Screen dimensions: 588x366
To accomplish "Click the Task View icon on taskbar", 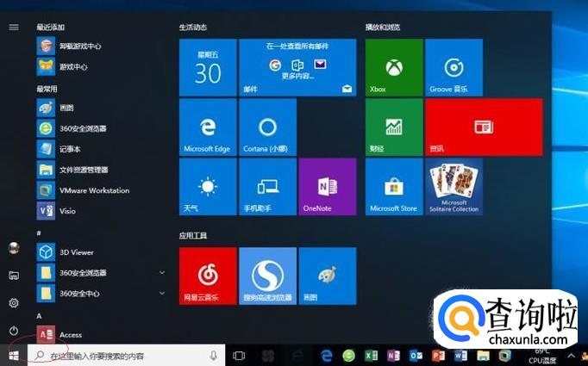I will [x=240, y=356].
